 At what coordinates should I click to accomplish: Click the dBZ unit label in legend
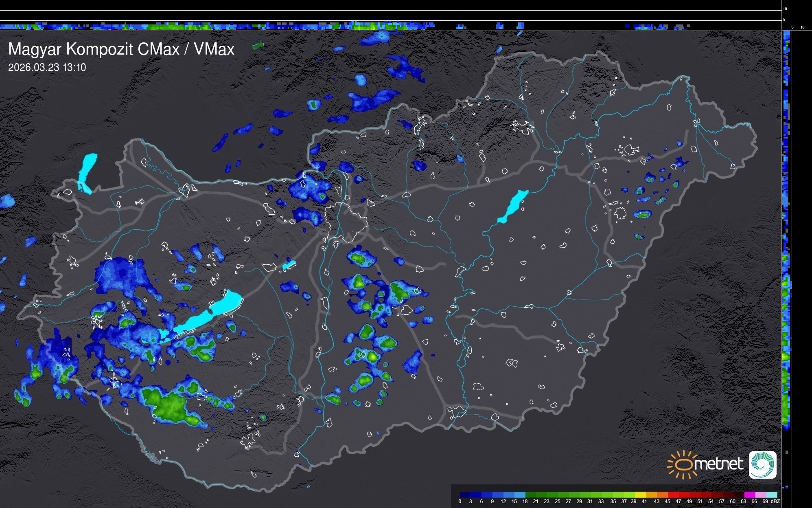point(775,501)
